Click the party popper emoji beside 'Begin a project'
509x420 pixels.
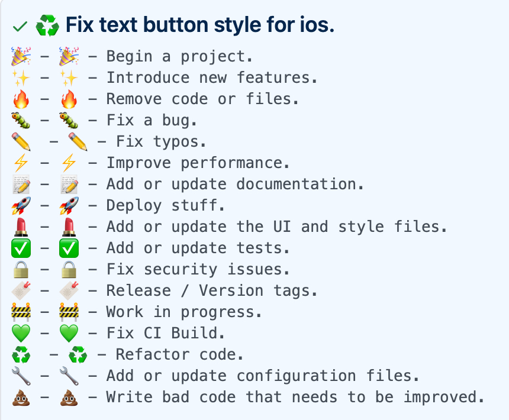point(69,56)
